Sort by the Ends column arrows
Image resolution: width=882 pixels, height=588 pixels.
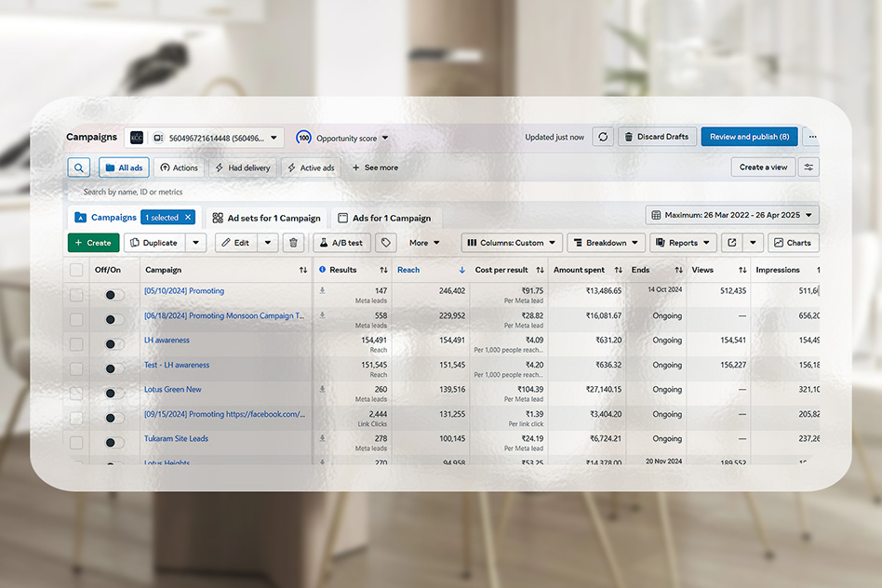[x=679, y=270]
